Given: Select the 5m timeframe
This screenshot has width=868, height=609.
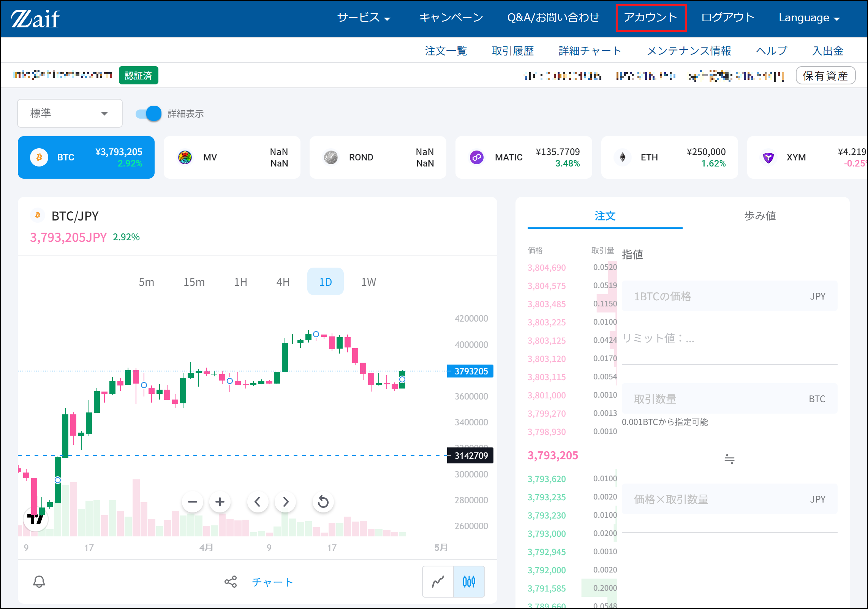Looking at the screenshot, I should (146, 282).
